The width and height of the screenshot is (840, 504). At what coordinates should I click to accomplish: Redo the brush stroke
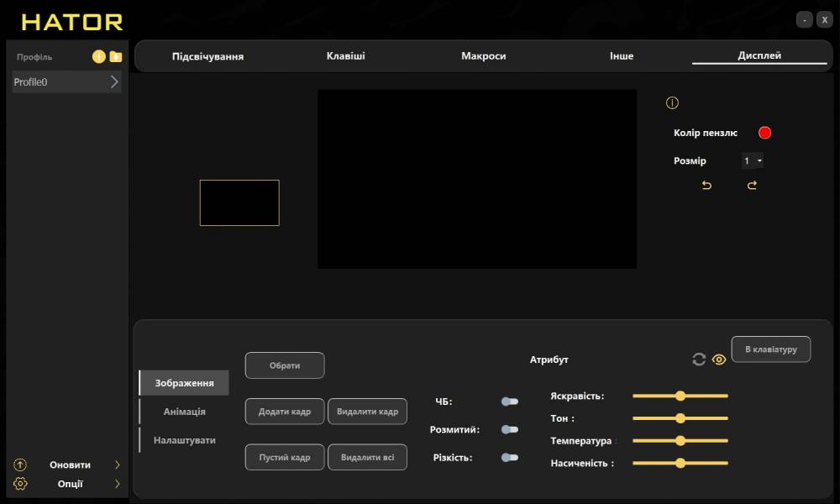click(x=752, y=186)
